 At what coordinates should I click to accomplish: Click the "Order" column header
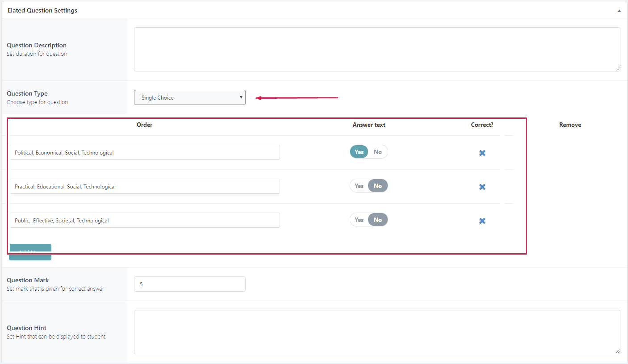point(144,125)
